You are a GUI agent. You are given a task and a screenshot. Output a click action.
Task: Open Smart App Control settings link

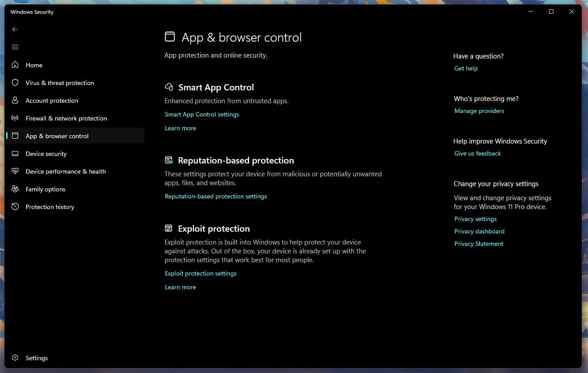point(202,114)
